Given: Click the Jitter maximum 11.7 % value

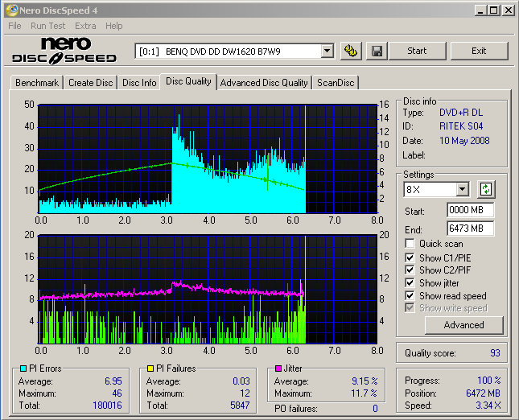Looking at the screenshot, I should tap(364, 393).
